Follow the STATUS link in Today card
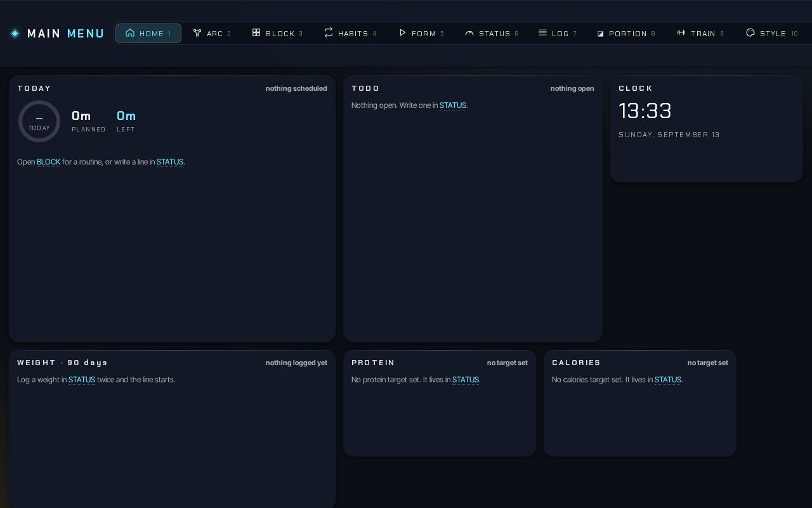This screenshot has height=508, width=812. [x=170, y=162]
